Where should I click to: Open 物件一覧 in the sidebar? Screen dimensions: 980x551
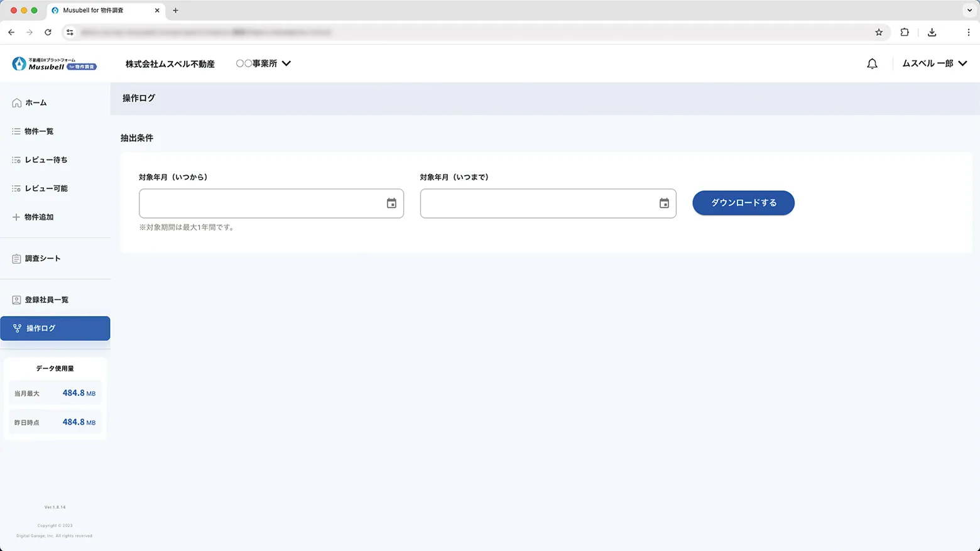[39, 131]
